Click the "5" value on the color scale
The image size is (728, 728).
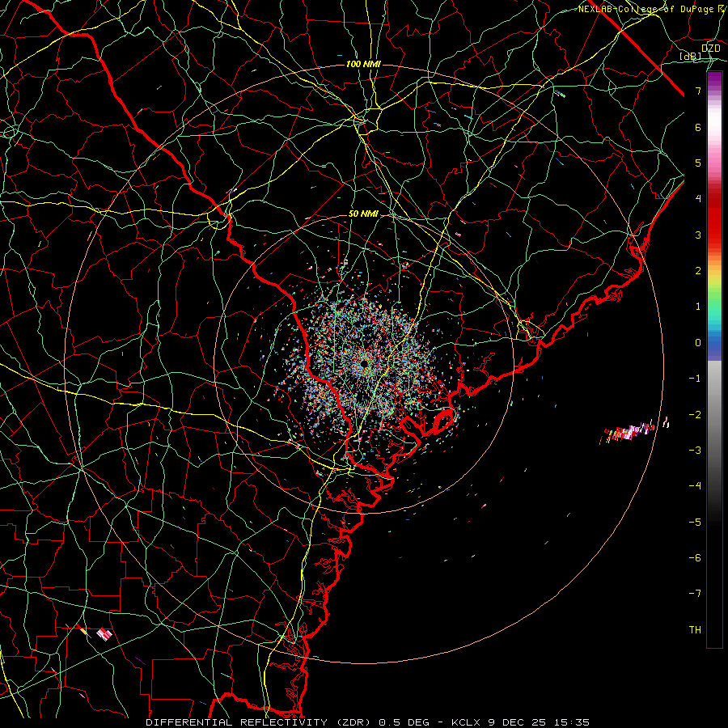click(x=698, y=163)
